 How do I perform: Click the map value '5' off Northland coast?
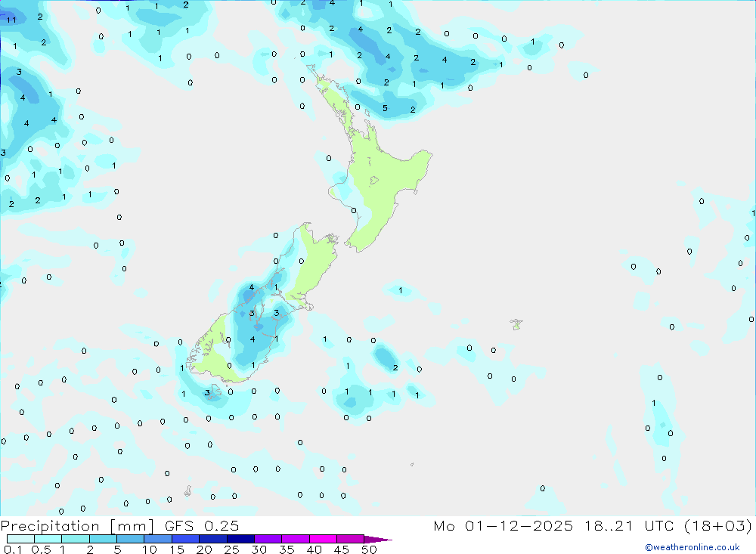[x=385, y=108]
